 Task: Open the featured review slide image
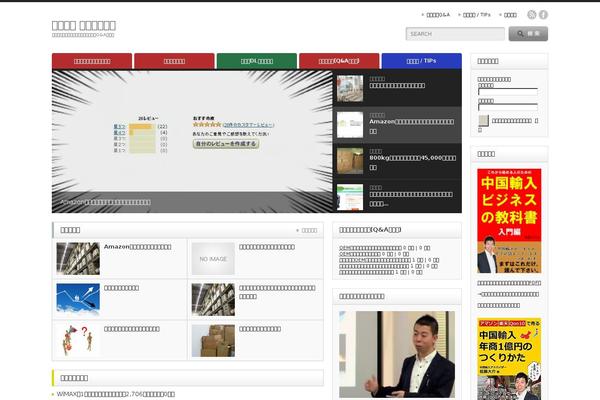point(192,141)
